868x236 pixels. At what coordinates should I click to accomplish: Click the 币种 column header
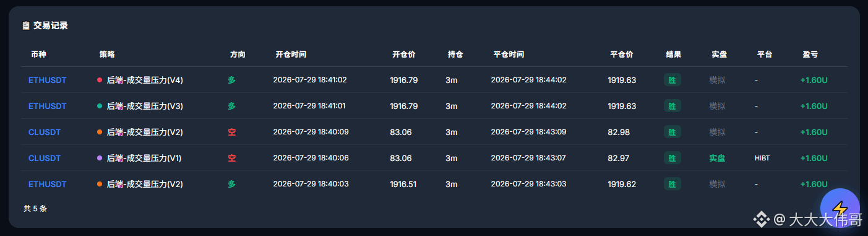[38, 55]
